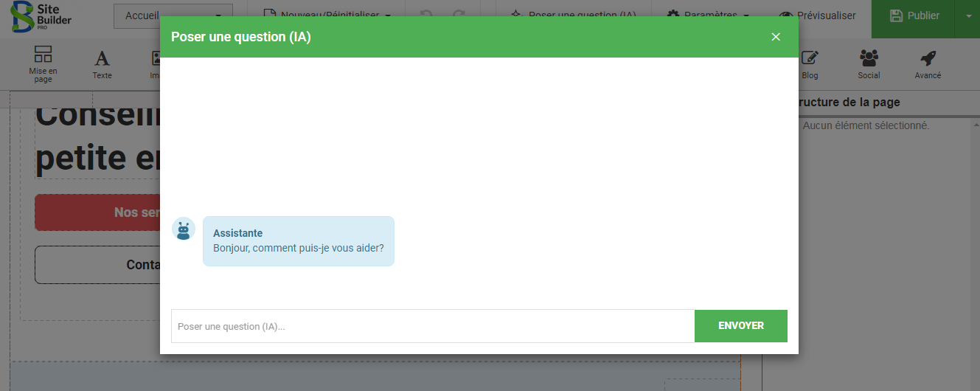Close the Poser une question dialog
The height and width of the screenshot is (391, 980).
775,37
